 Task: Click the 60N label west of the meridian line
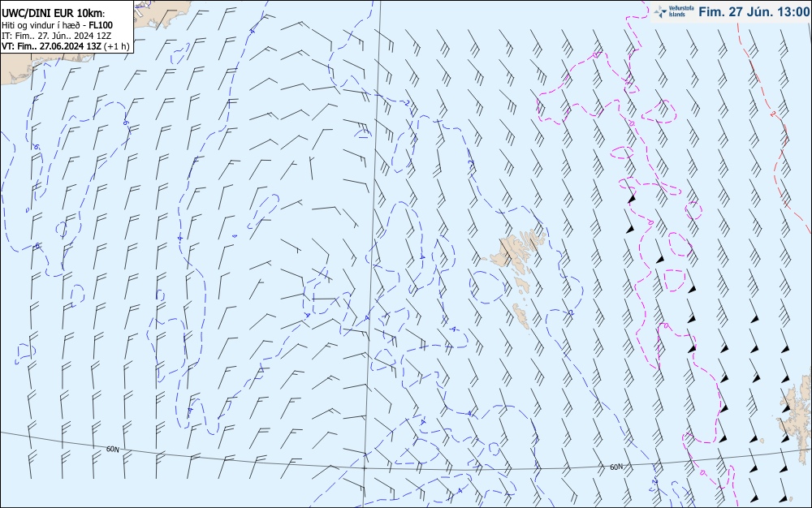[112, 449]
